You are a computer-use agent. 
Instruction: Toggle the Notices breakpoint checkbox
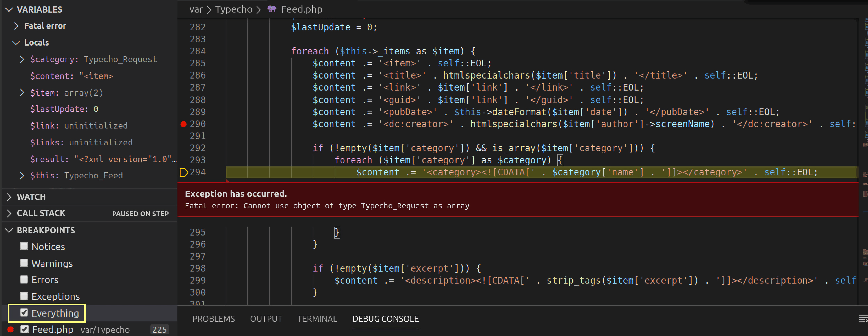point(24,246)
